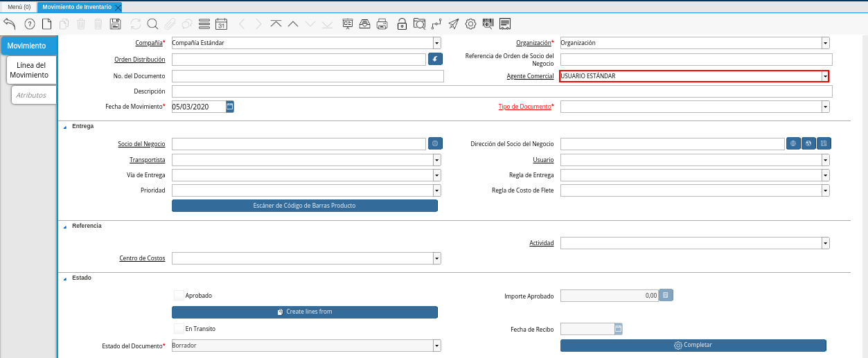Select the Menú (0) tab
The image size is (868, 358).
click(x=19, y=7)
